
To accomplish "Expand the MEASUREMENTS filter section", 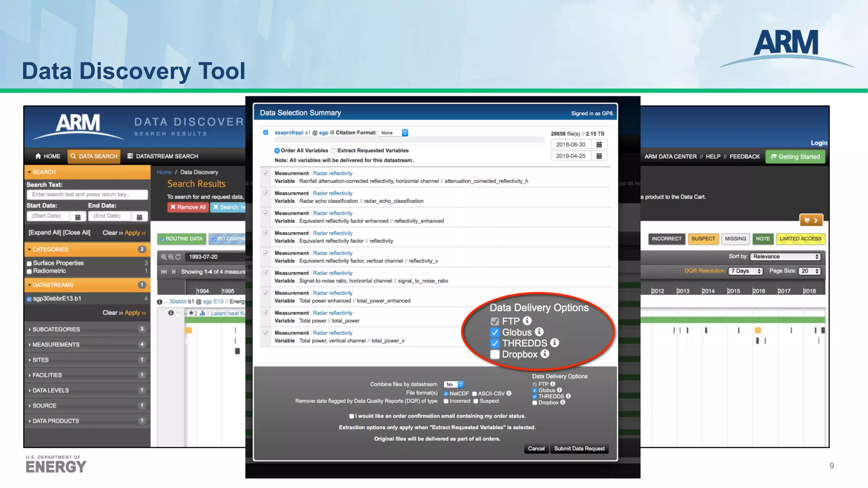I will pos(56,345).
